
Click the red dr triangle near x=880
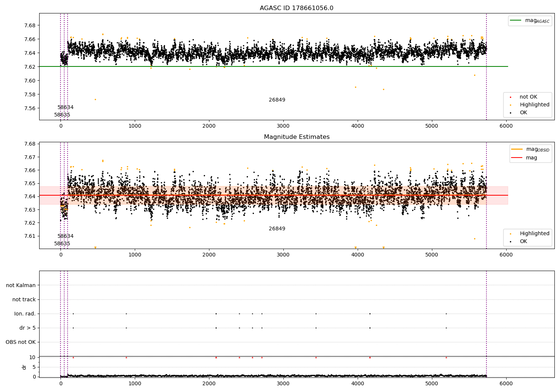pyautogui.click(x=126, y=357)
